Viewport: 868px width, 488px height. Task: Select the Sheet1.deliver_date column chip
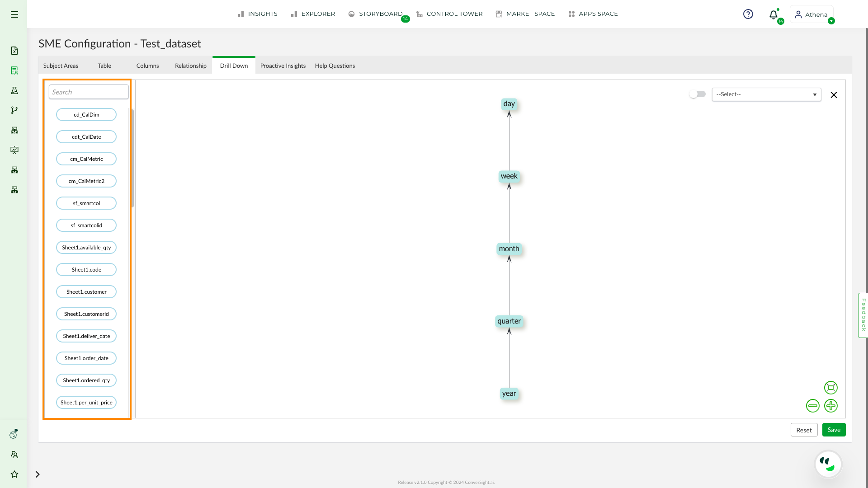[86, 336]
